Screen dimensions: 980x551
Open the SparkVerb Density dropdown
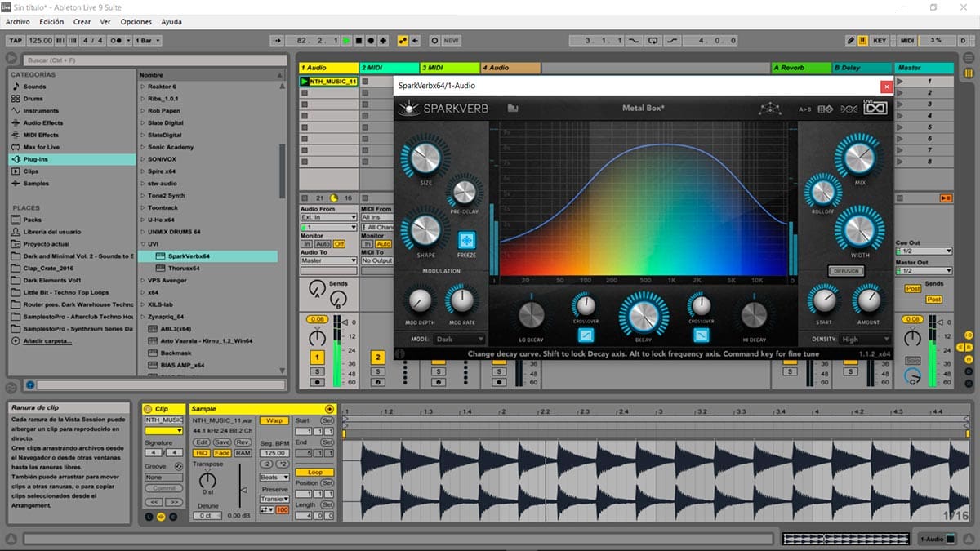pyautogui.click(x=865, y=339)
